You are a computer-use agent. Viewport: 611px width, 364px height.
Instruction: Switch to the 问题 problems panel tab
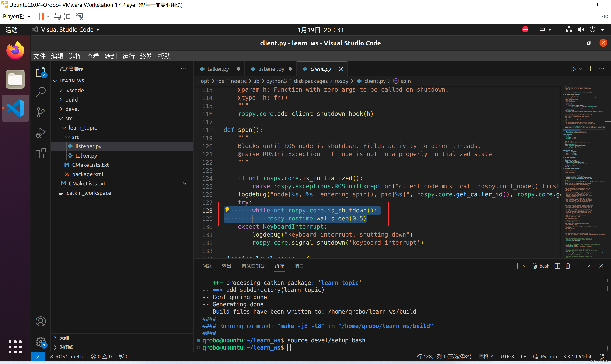pos(207,266)
